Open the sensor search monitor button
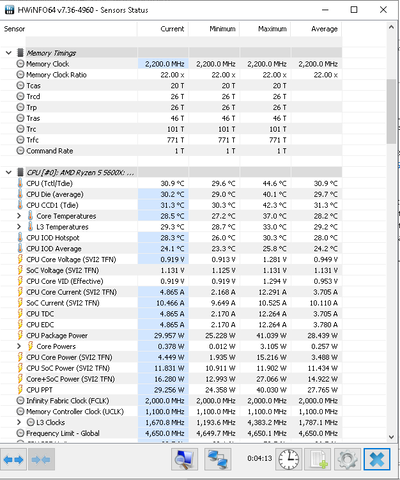 point(184,460)
